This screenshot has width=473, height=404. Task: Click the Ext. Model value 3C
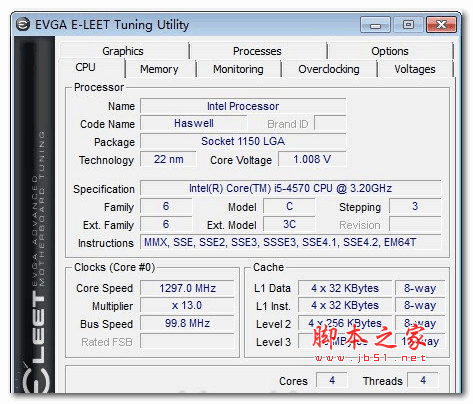(x=289, y=224)
